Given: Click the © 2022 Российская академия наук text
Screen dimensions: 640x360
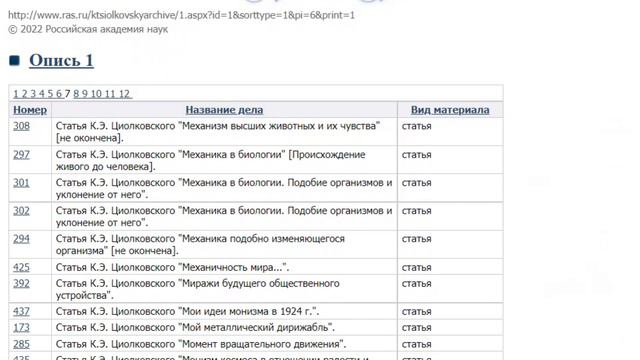Looking at the screenshot, I should click(x=88, y=29).
